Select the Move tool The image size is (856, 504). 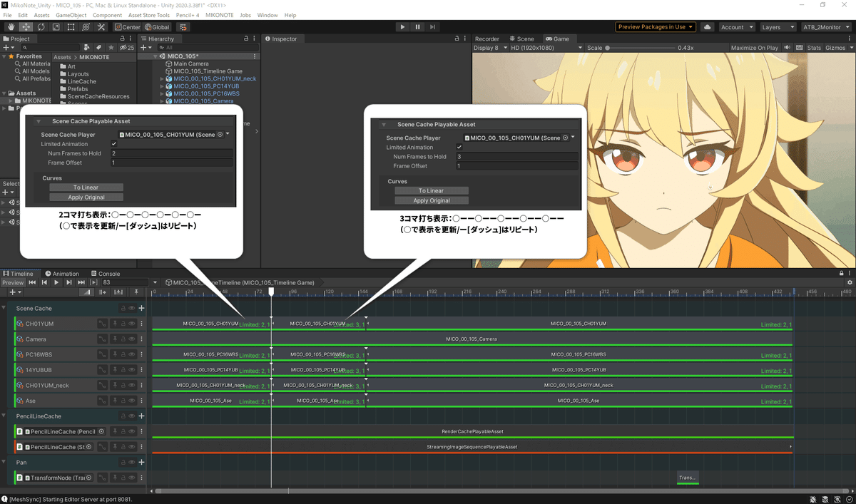26,27
